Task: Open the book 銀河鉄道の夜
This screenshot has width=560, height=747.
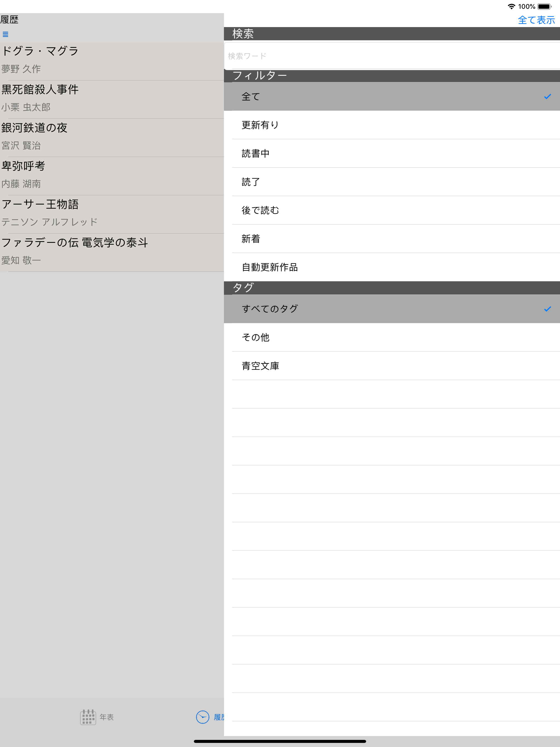Action: pos(112,138)
